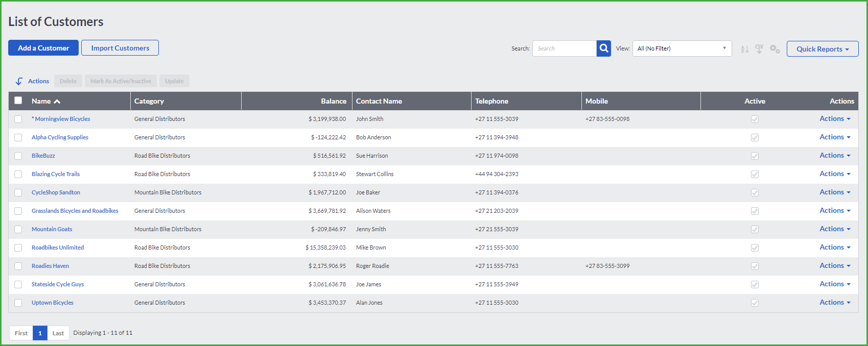Go to the First page

pyautogui.click(x=21, y=333)
